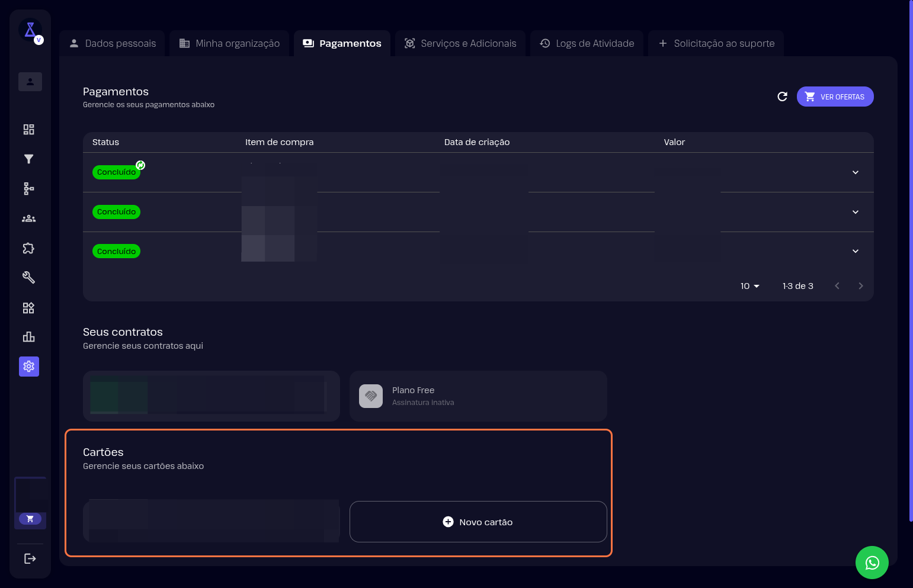Open the funnel filter sidebar icon
This screenshot has width=913, height=588.
[28, 159]
